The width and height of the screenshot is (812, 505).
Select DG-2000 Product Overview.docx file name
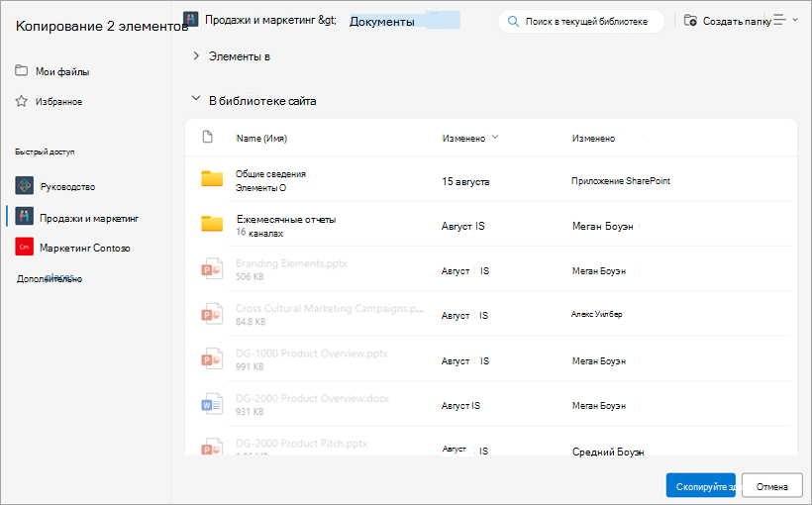(312, 398)
